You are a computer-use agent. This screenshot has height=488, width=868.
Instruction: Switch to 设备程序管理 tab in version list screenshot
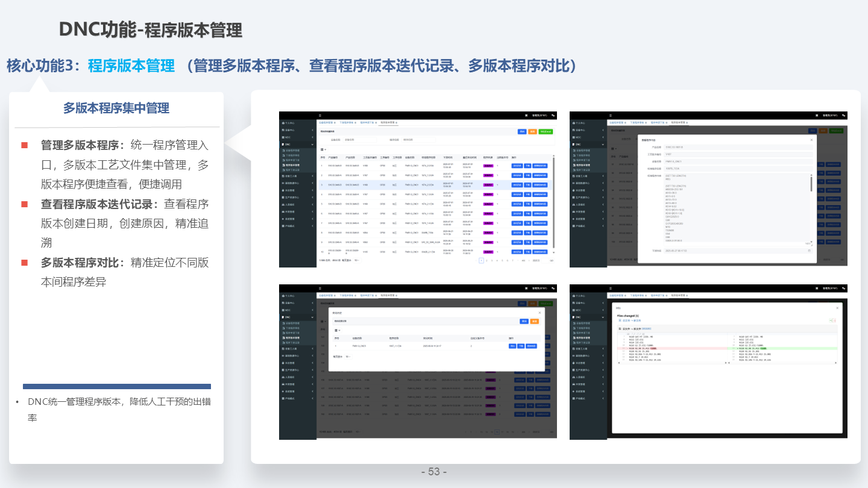326,123
